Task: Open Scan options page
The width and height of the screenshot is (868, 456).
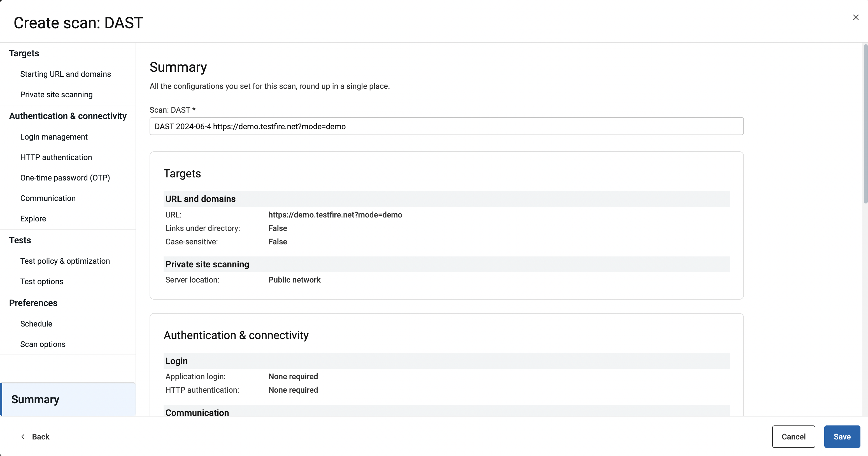Action: (43, 344)
